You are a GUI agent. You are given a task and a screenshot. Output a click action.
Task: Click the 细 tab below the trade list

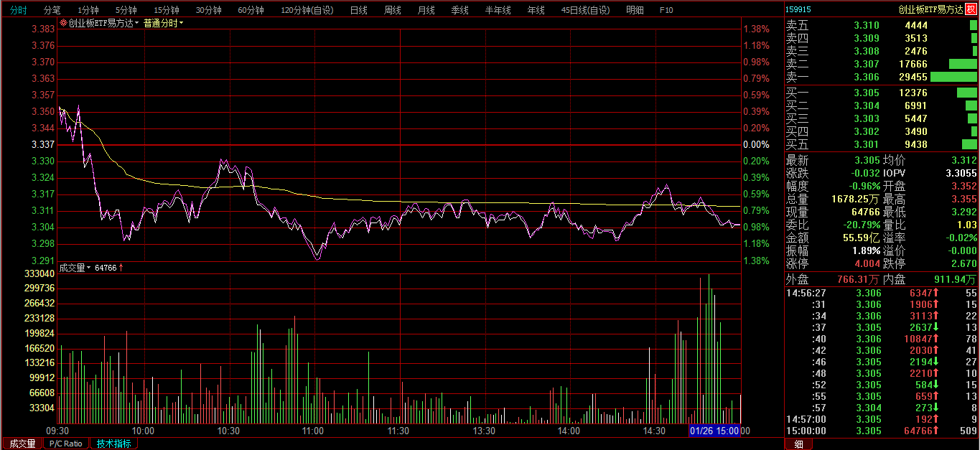(798, 444)
